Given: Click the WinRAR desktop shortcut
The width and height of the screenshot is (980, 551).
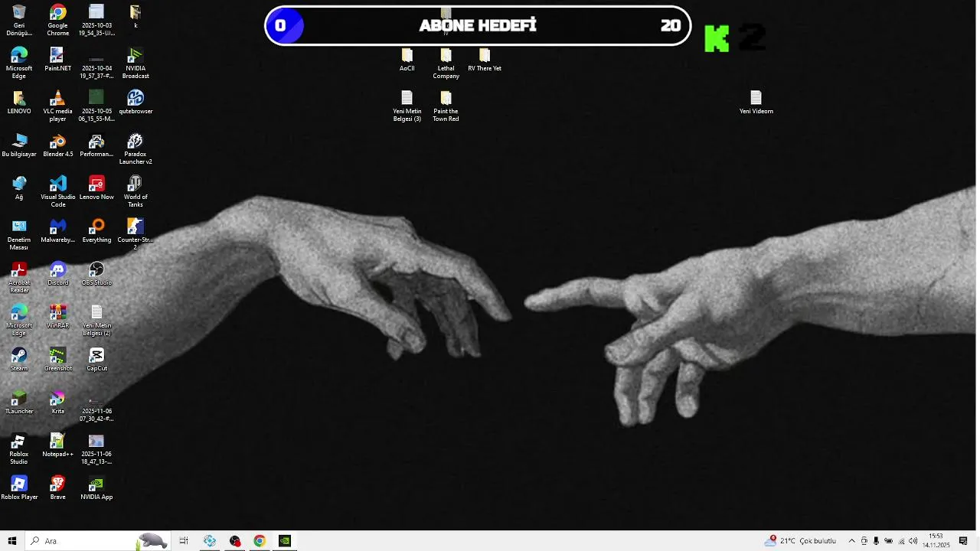Looking at the screenshot, I should pyautogui.click(x=58, y=317).
